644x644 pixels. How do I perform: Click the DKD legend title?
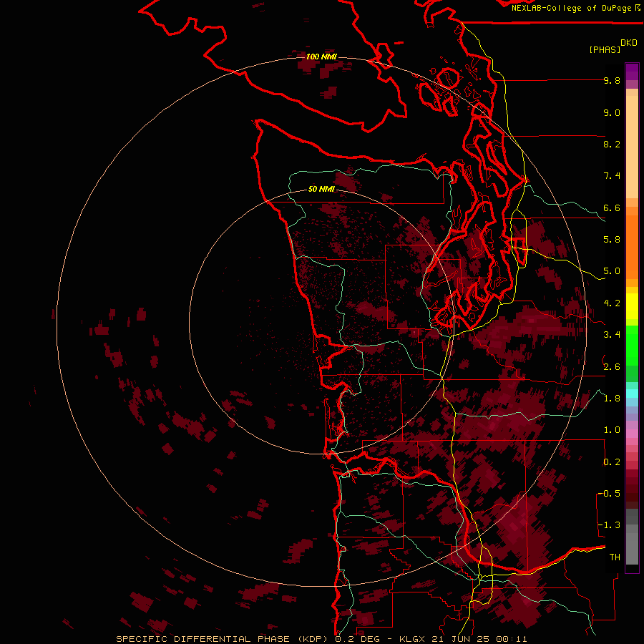629,43
